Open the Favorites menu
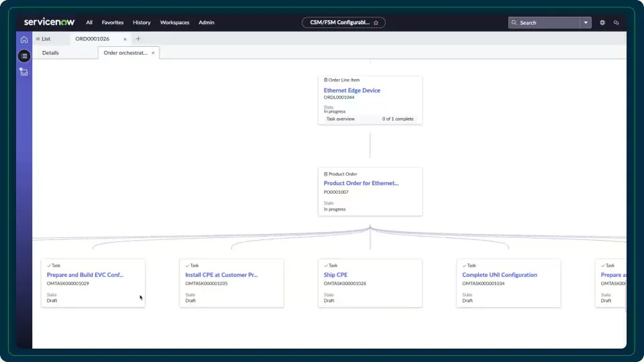The width and height of the screenshot is (644, 362). pyautogui.click(x=113, y=23)
